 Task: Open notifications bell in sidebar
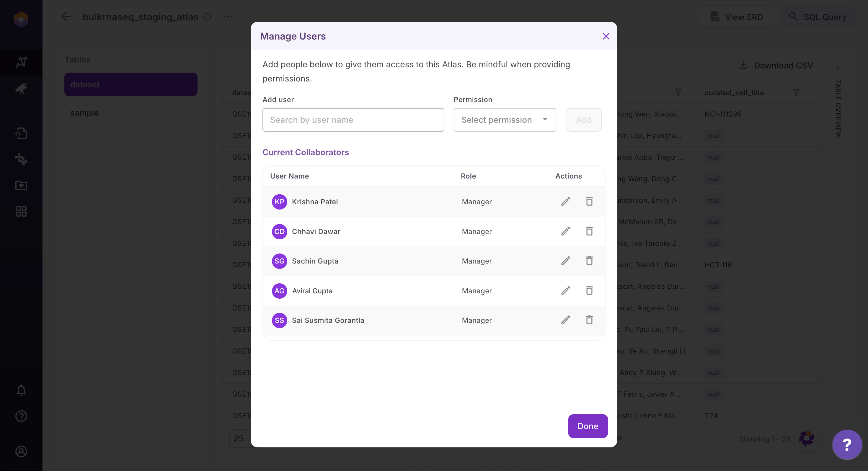point(21,390)
